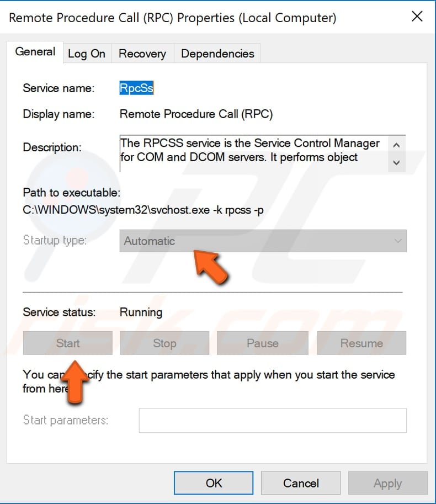Image resolution: width=436 pixels, height=504 pixels.
Task: Switch to the Recovery tab
Action: point(142,53)
